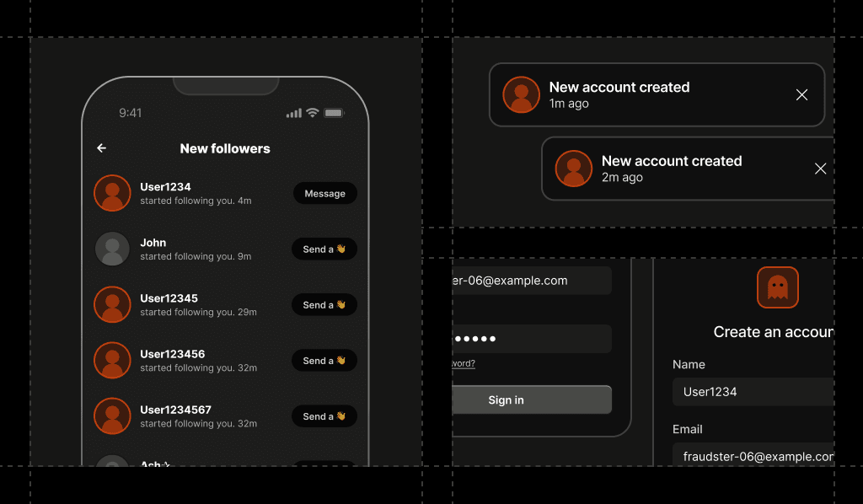The image size is (863, 504).
Task: Click the orange ghost logo above Create an account
Action: click(777, 287)
